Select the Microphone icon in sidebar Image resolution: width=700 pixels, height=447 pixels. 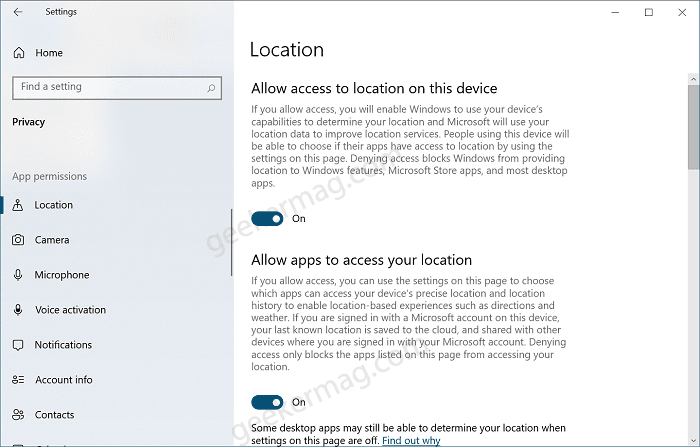point(18,275)
